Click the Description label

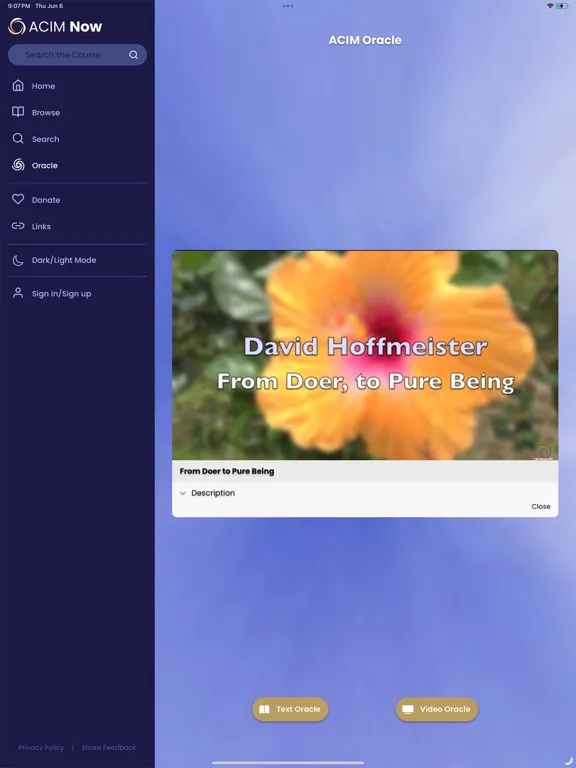213,493
